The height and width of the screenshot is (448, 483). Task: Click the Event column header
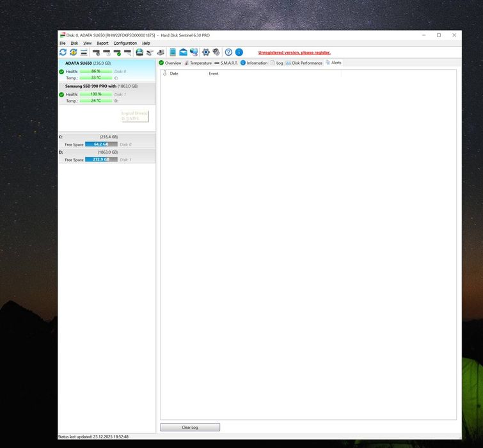click(214, 74)
